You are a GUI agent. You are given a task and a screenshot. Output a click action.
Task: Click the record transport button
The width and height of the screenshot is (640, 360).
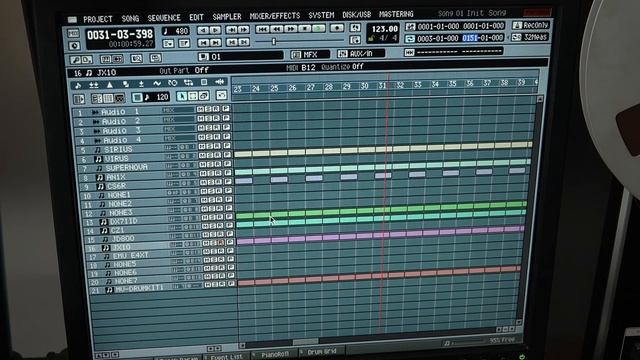tap(337, 28)
